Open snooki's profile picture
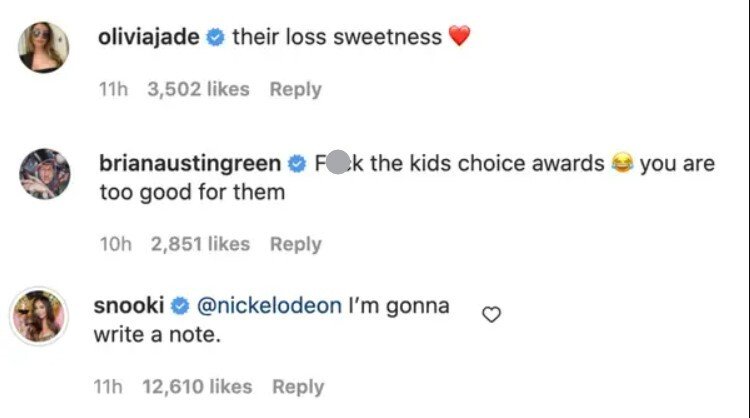Screen dimensions: 750x418 (39, 316)
